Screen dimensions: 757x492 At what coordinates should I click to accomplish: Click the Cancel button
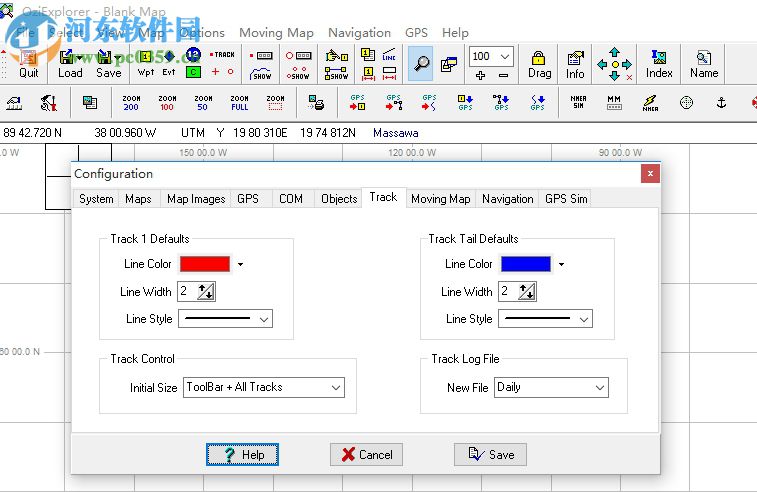[x=366, y=454]
